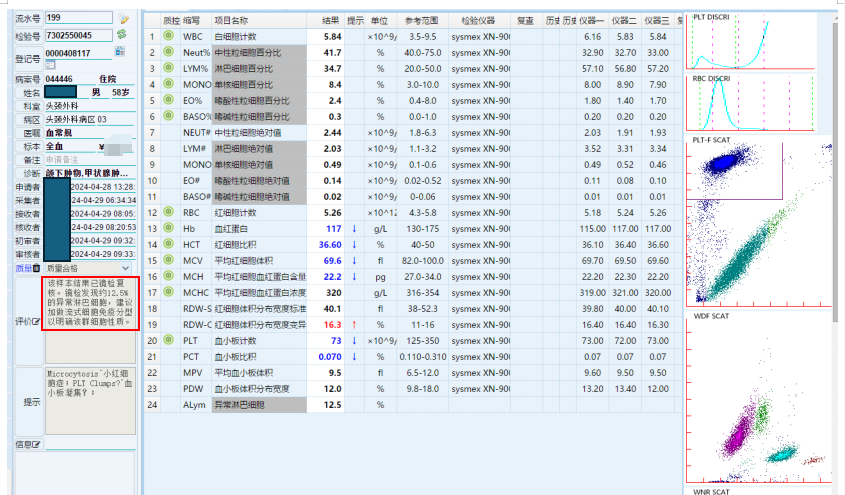The image size is (845, 495).
Task: Click the green QC indicator in MONO% row
Action: click(168, 83)
